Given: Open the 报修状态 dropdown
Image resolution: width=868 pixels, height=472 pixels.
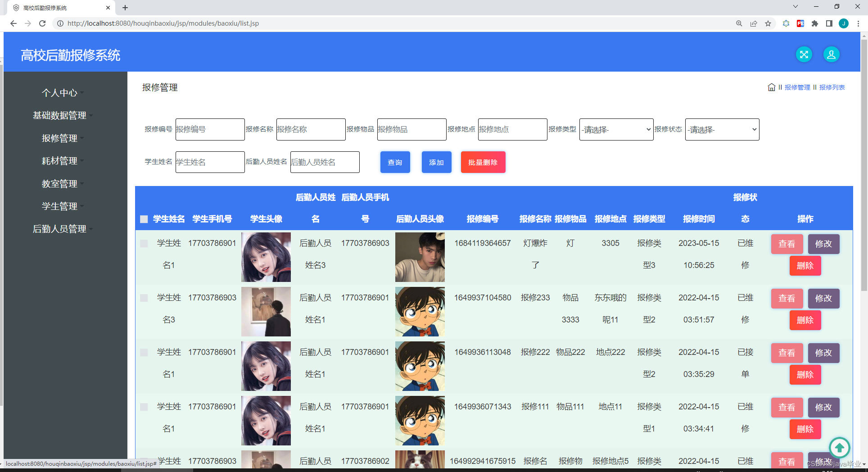Looking at the screenshot, I should click(722, 130).
